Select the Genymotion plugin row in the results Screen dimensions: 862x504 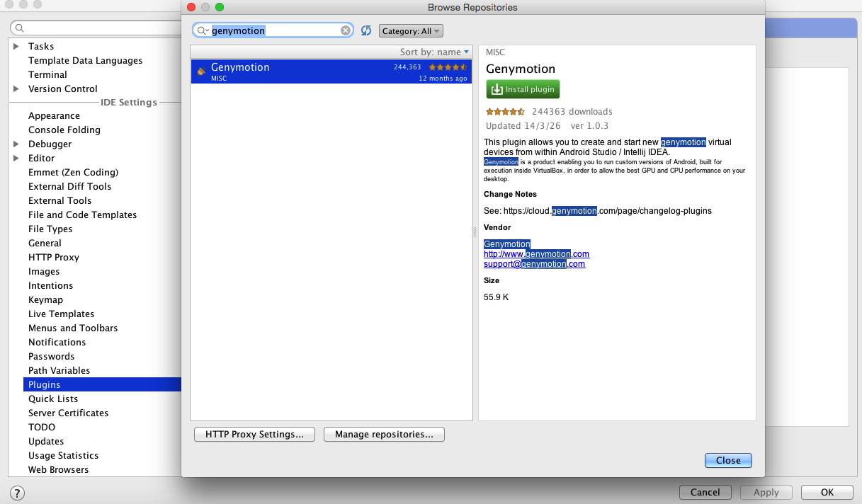pyautogui.click(x=331, y=71)
